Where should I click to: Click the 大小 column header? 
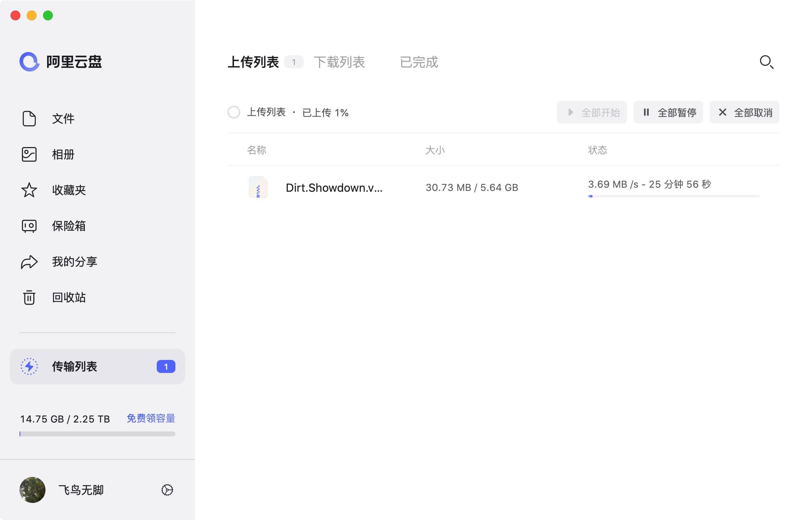[435, 150]
